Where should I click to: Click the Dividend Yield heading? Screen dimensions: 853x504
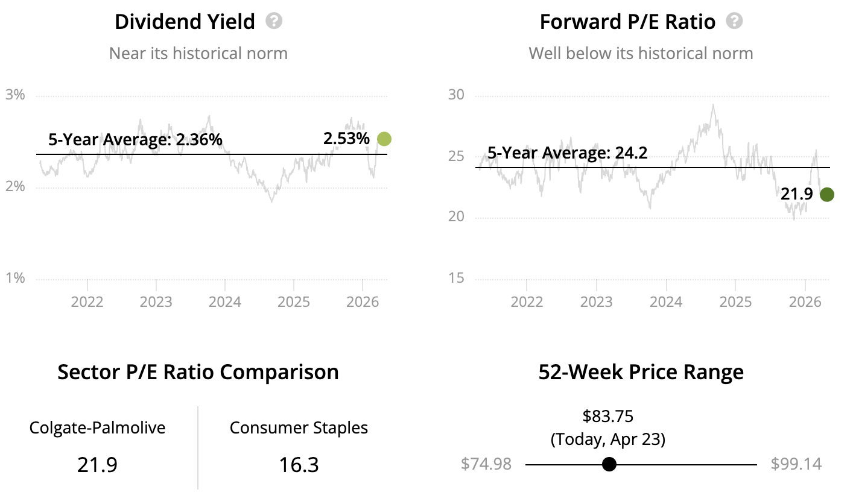coord(185,22)
